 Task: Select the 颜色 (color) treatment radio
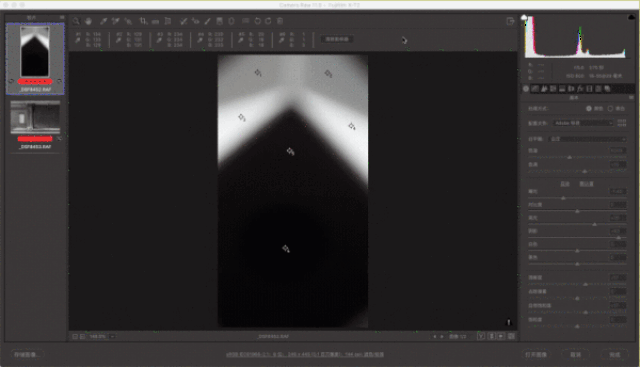(x=589, y=109)
